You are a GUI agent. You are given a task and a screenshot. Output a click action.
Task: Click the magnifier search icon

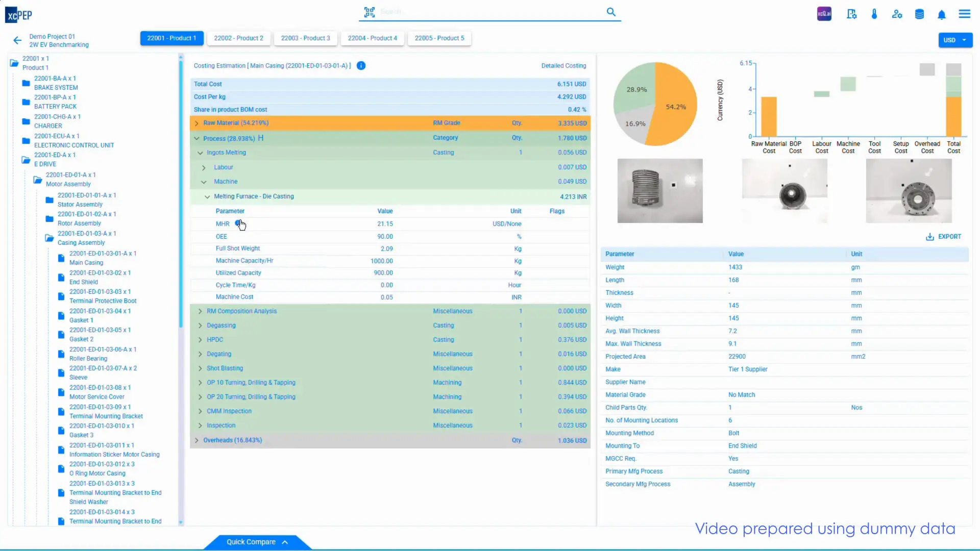611,12
